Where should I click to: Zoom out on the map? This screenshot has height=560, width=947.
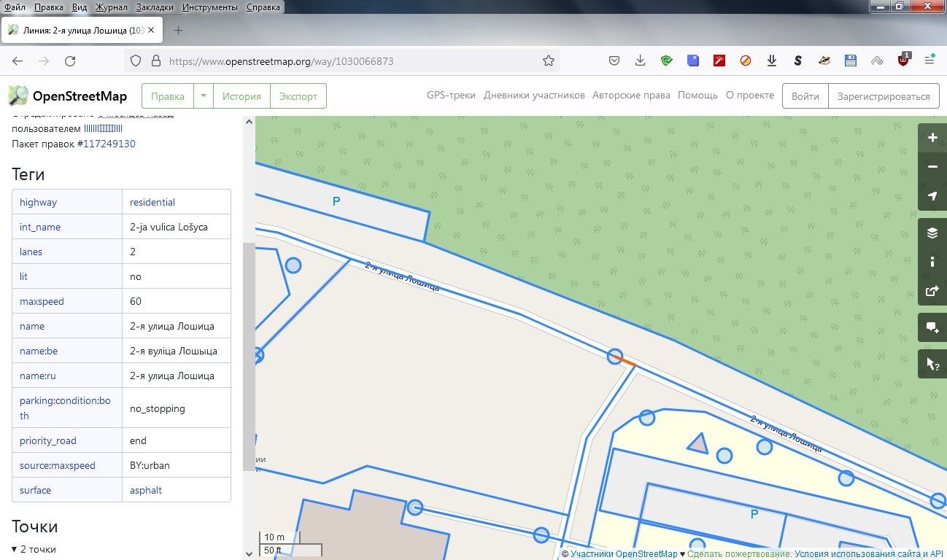(932, 167)
